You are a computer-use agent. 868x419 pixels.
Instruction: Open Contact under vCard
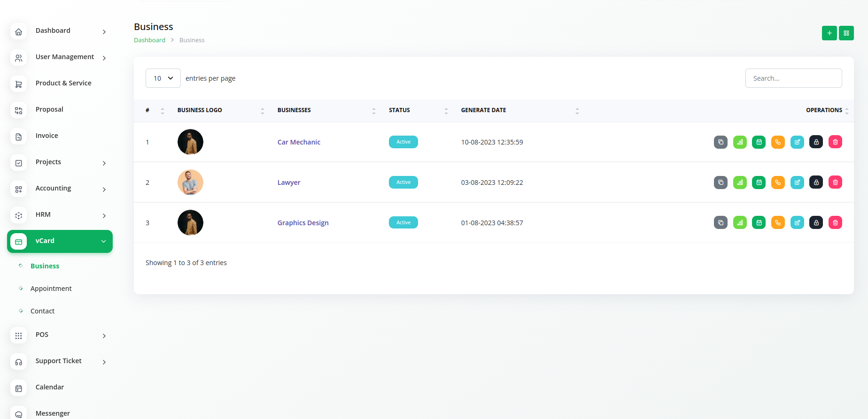43,311
